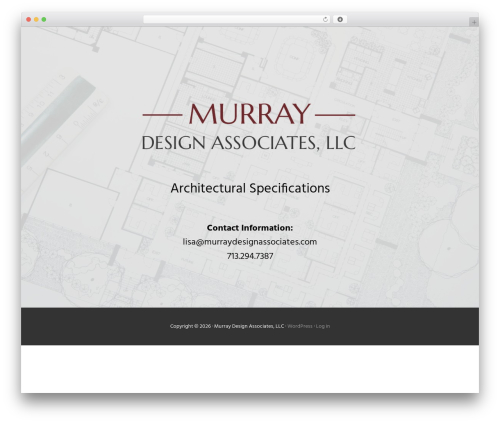Click the reload icon in address bar
This screenshot has height=423, width=500.
pos(325,20)
